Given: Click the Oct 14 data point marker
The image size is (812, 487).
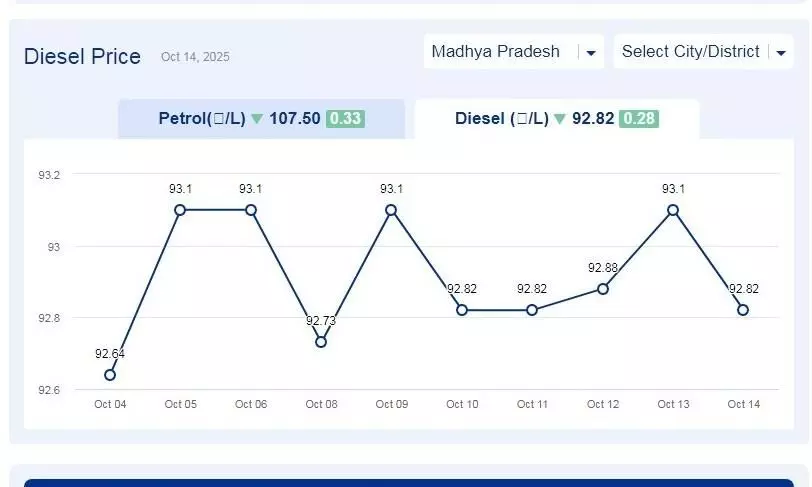Looking at the screenshot, I should point(743,310).
